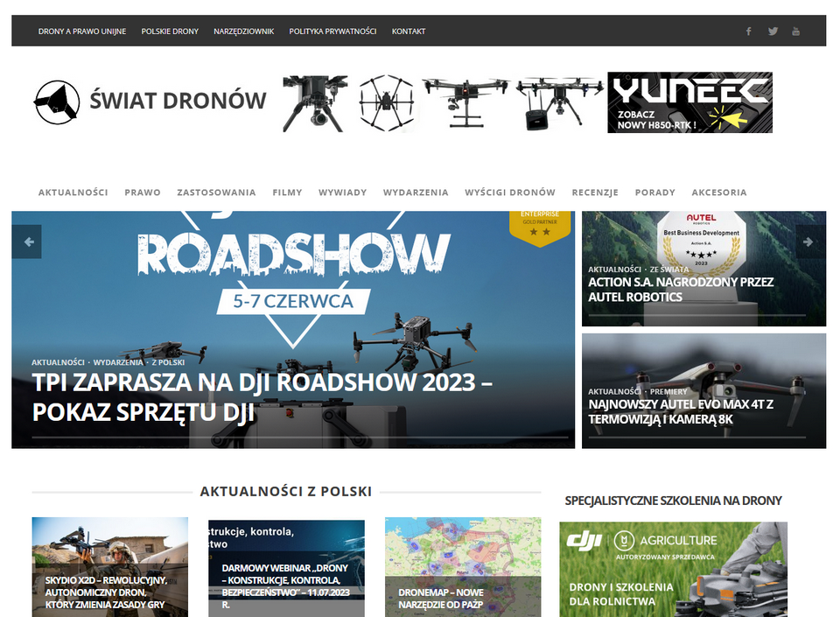This screenshot has height=617, width=840.
Task: Go to previous slide with left arrow
Action: point(28,242)
